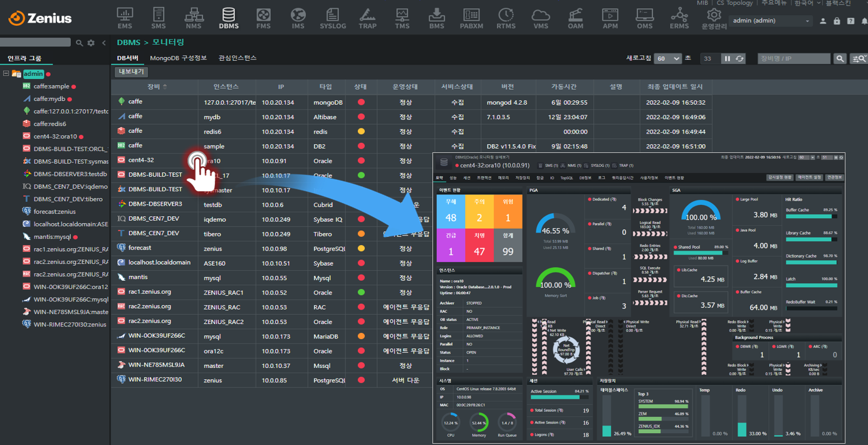This screenshot has height=445, width=868.
Task: Select forecast:zenius in the tree
Action: pyautogui.click(x=55, y=212)
